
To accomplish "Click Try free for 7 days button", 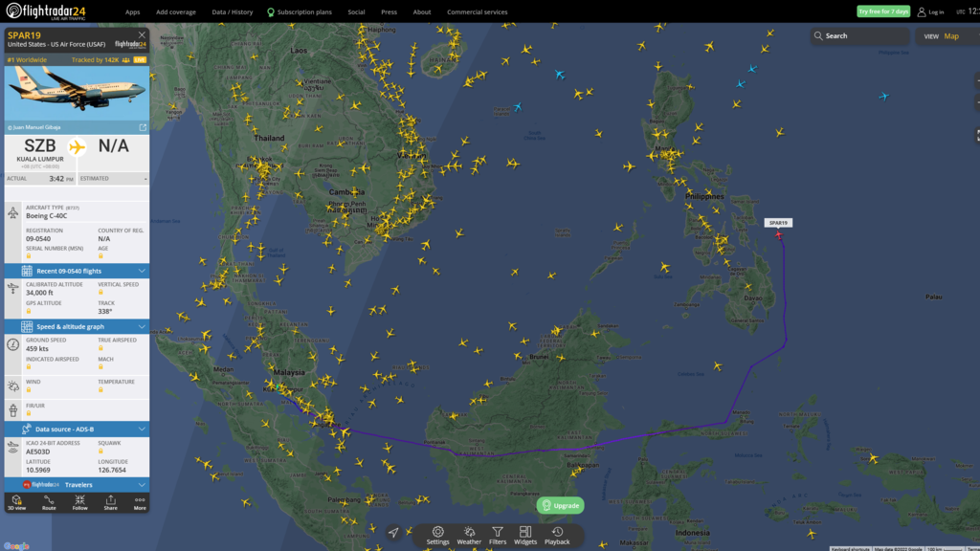I will pos(883,11).
